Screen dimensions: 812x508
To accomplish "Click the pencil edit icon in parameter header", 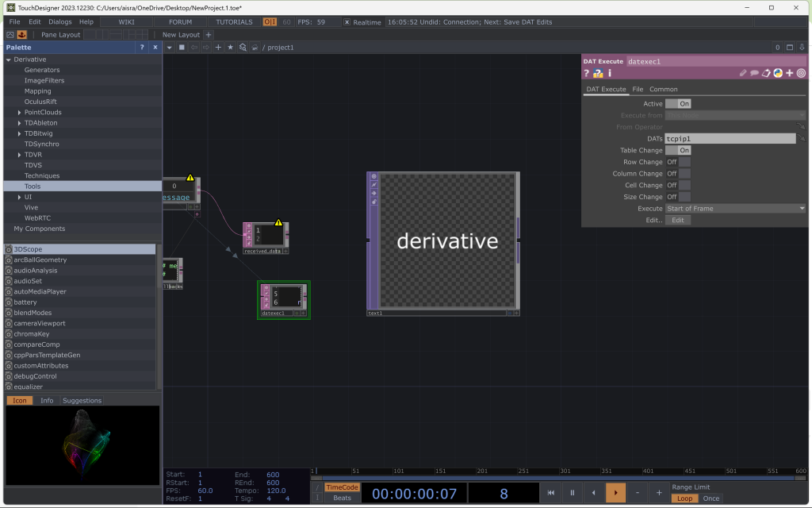I will coord(742,73).
